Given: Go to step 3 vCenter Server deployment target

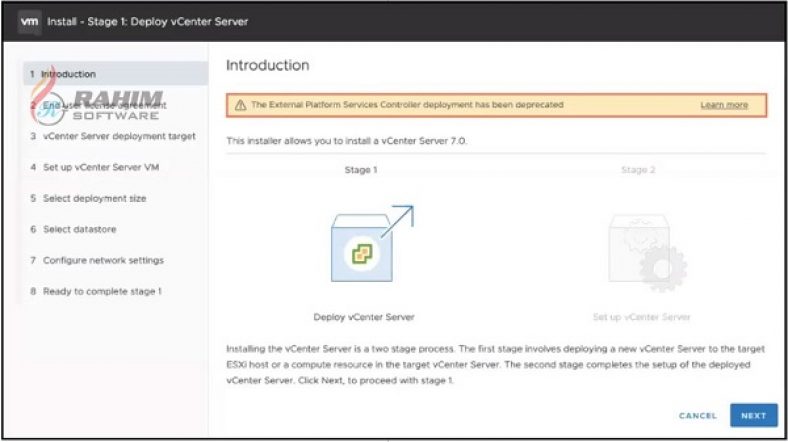Looking at the screenshot, I should [x=115, y=136].
